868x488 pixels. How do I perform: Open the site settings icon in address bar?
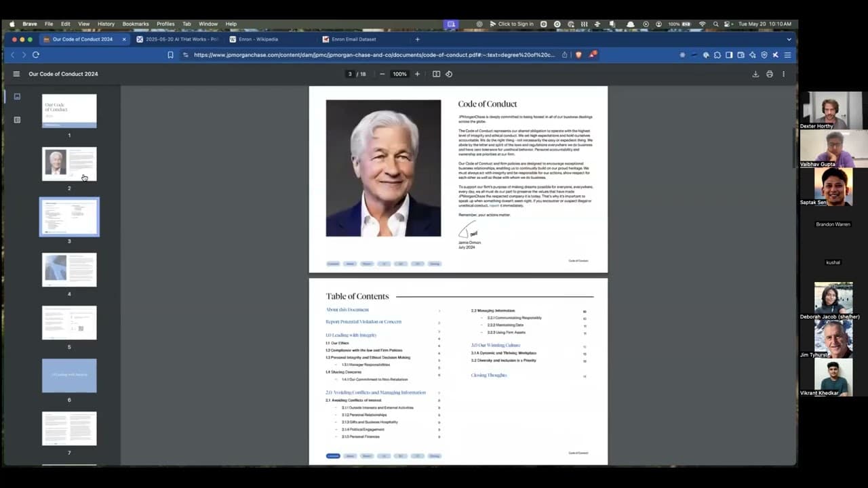[x=186, y=55]
